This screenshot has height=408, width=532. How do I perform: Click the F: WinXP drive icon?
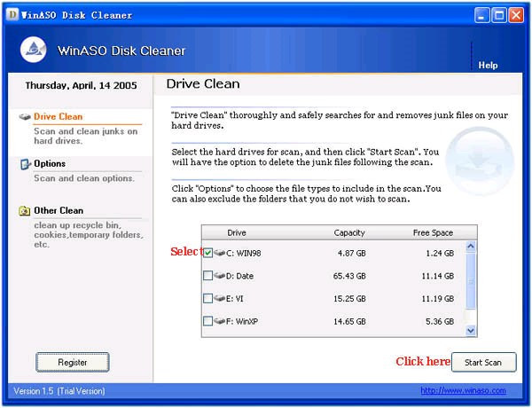click(220, 321)
